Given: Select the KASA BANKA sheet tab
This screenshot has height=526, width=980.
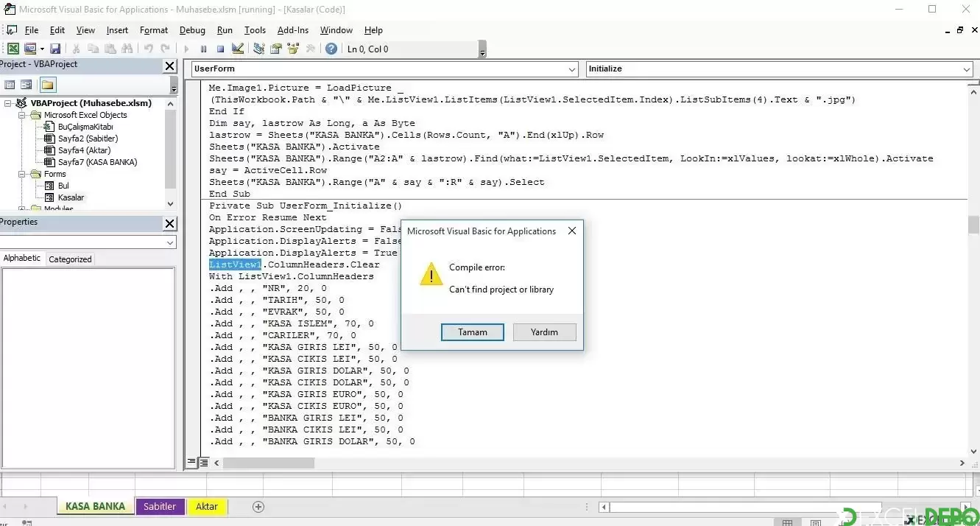Looking at the screenshot, I should coord(96,506).
